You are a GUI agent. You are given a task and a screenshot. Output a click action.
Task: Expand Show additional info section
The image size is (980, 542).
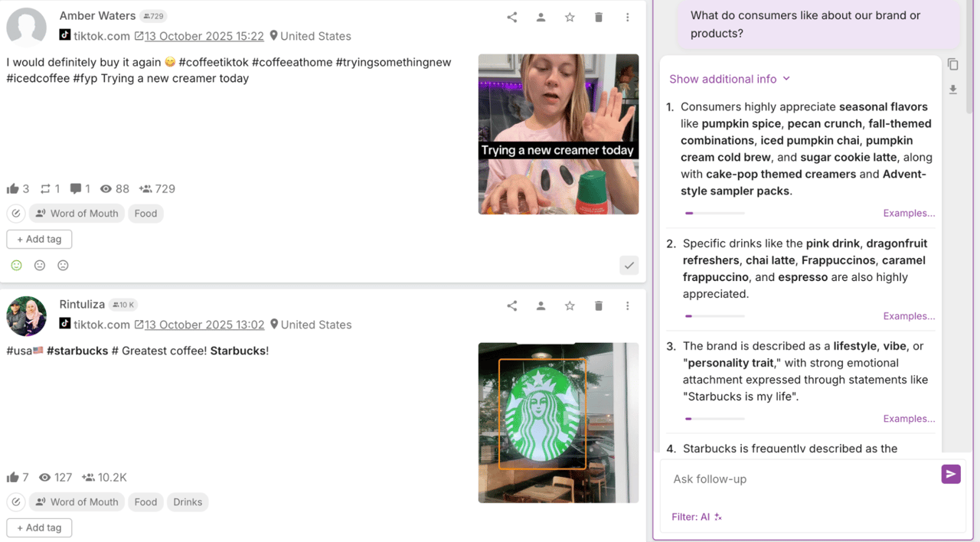point(729,79)
